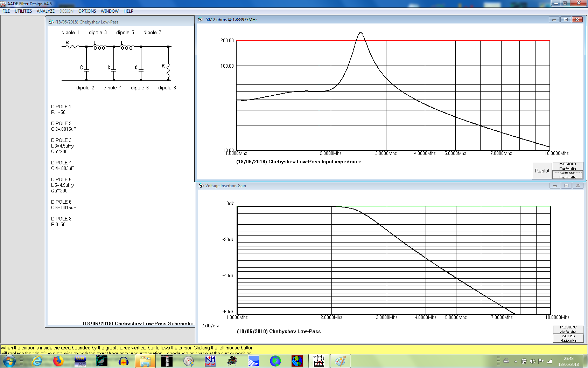Open the UTILITIES menu
588x368 pixels.
(x=23, y=11)
